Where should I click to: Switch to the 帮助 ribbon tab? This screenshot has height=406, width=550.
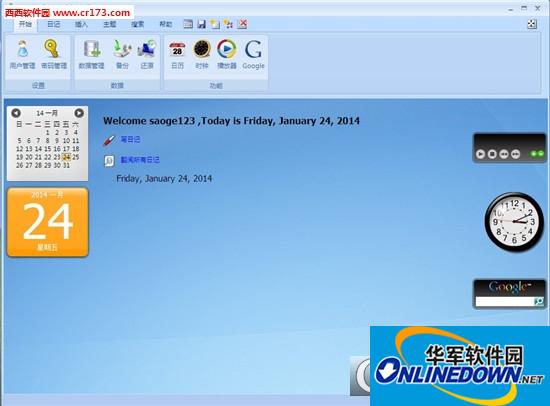click(166, 24)
